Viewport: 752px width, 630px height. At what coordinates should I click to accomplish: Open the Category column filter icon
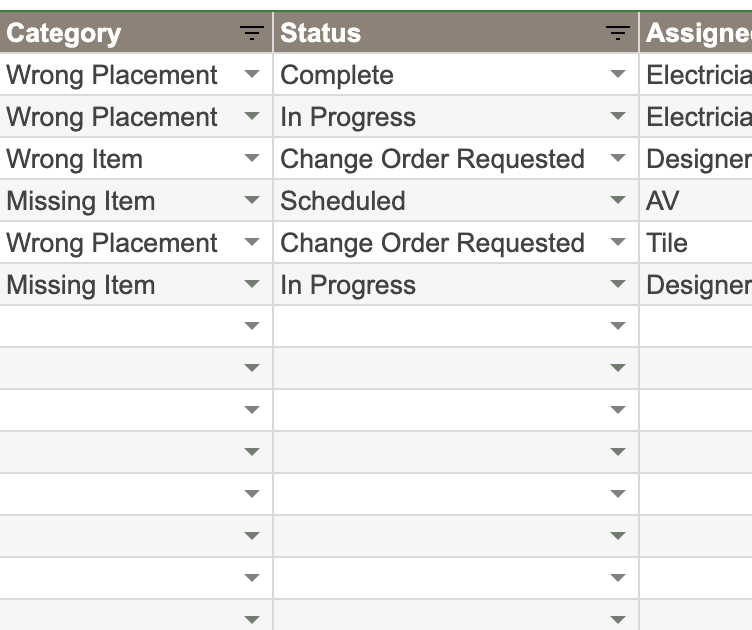252,33
